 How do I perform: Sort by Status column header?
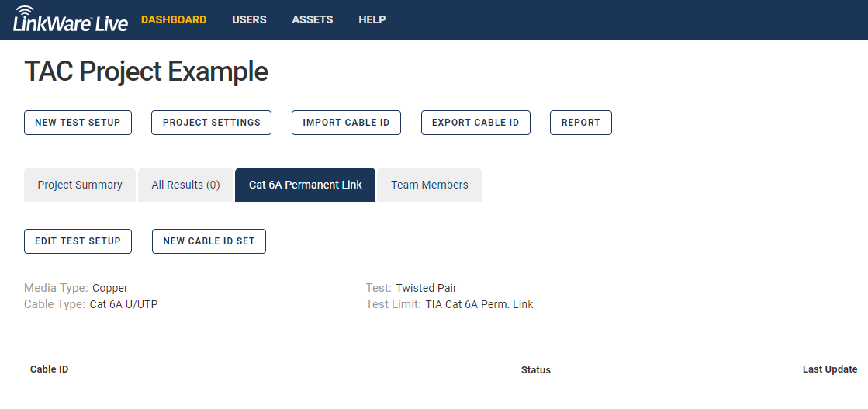536,370
